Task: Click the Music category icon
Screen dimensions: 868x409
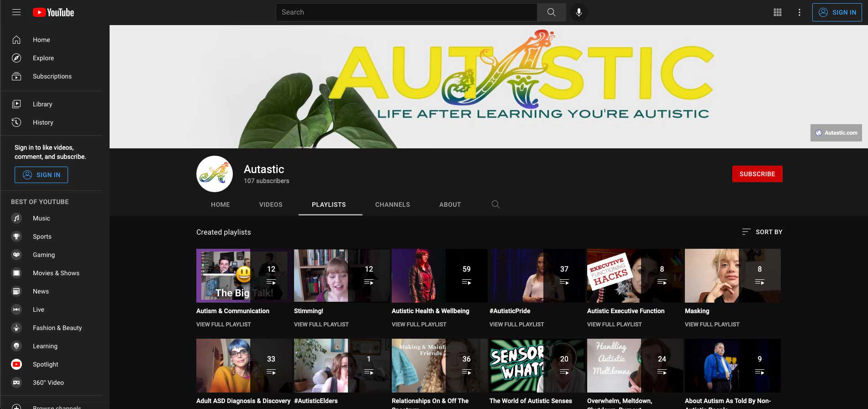Action: click(x=16, y=218)
